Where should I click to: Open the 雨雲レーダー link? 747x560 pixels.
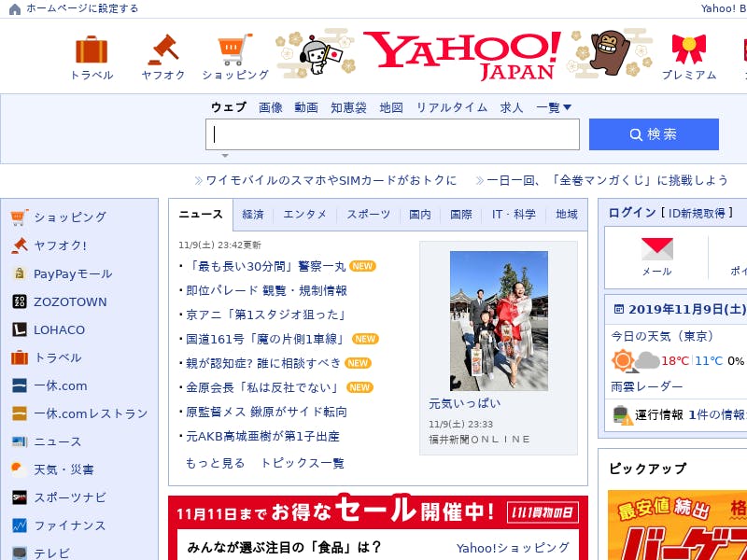(x=646, y=386)
